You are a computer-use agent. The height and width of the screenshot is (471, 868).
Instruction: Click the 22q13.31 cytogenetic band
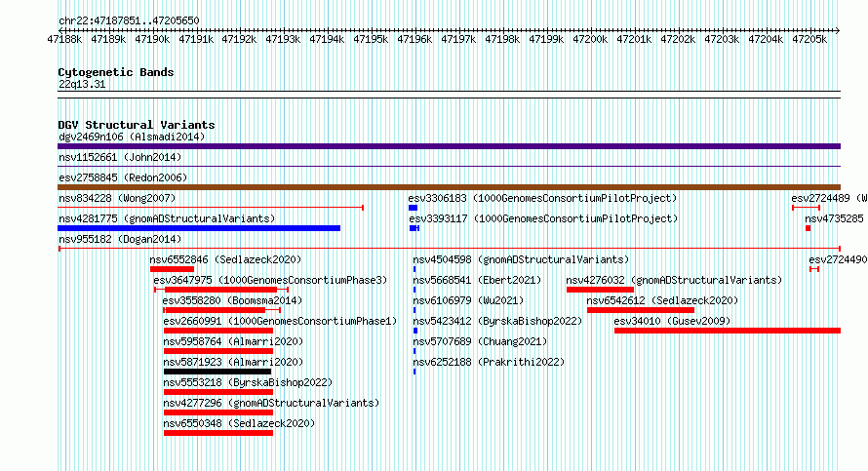(82, 84)
